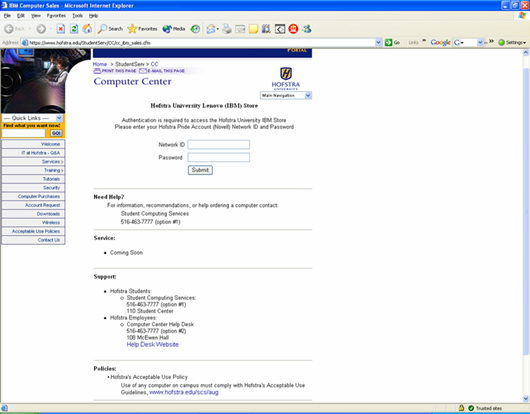530x414 pixels.
Task: Click the Mail toolbar icon
Action: pyautogui.click(x=211, y=29)
